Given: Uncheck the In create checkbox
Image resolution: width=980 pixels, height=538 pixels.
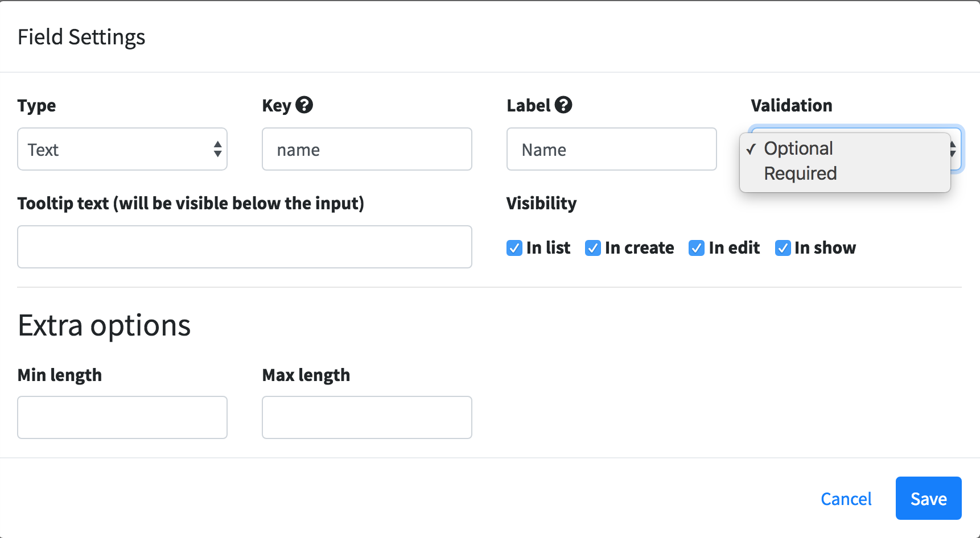Looking at the screenshot, I should tap(593, 248).
